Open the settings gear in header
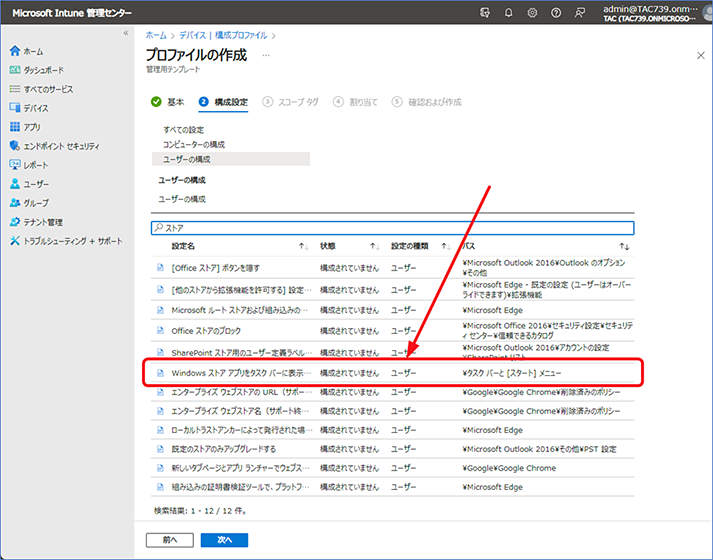The width and height of the screenshot is (713, 560). [532, 13]
